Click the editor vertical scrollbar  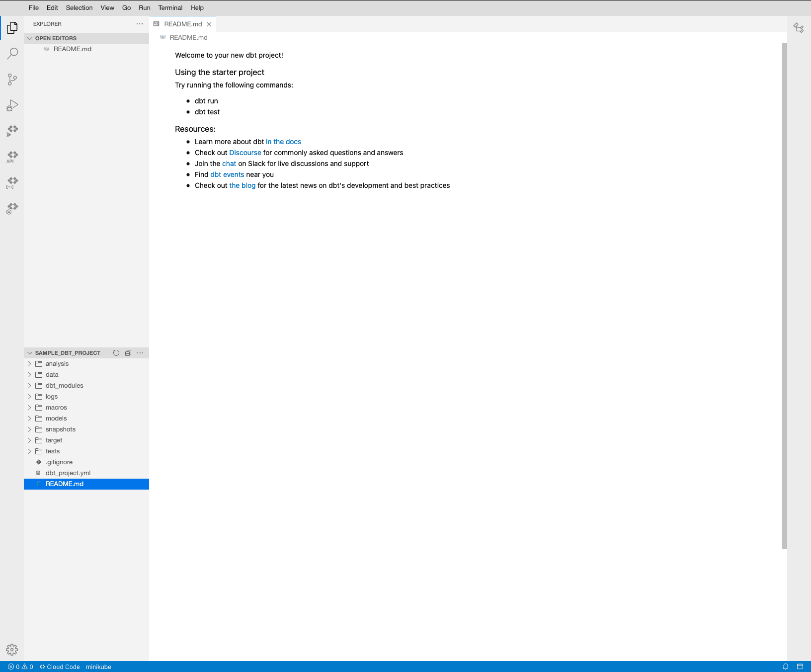pyautogui.click(x=785, y=296)
